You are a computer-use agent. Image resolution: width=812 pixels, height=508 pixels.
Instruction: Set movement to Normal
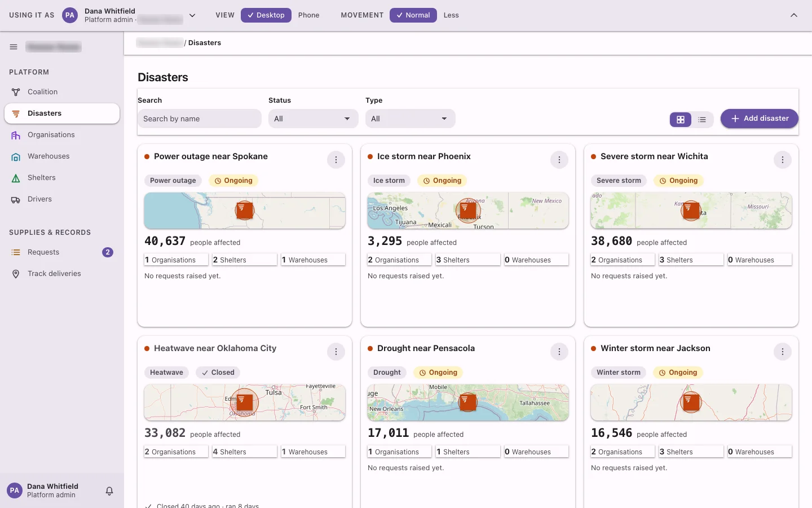click(x=413, y=15)
